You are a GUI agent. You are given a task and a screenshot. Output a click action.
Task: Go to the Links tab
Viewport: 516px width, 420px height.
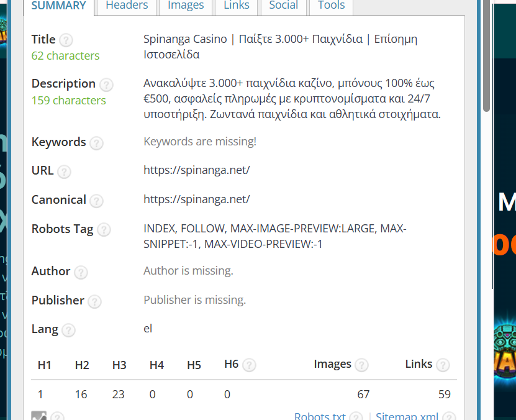(236, 6)
